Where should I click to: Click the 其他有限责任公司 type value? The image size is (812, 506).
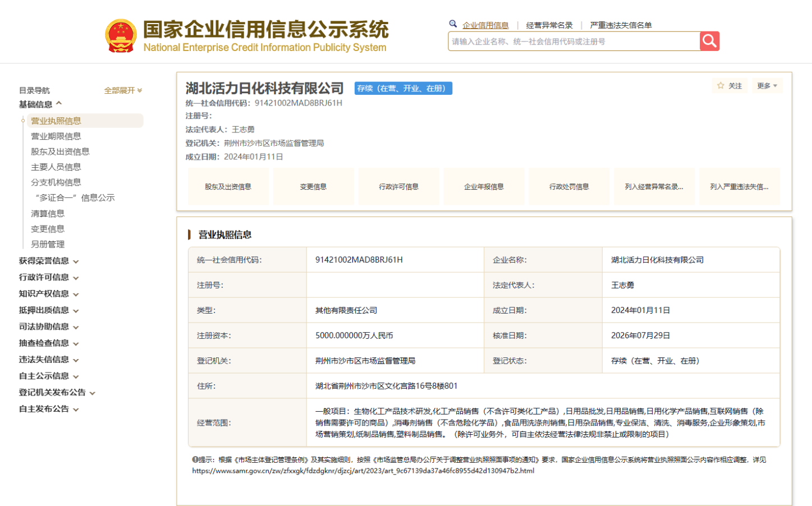pos(346,310)
